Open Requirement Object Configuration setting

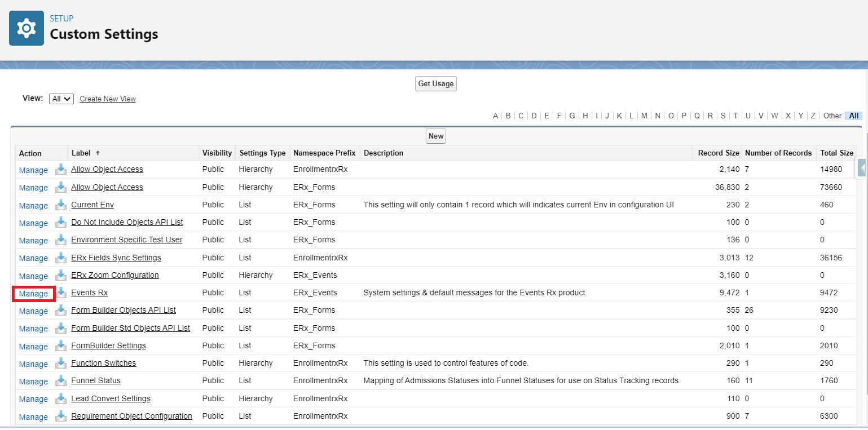pos(131,416)
